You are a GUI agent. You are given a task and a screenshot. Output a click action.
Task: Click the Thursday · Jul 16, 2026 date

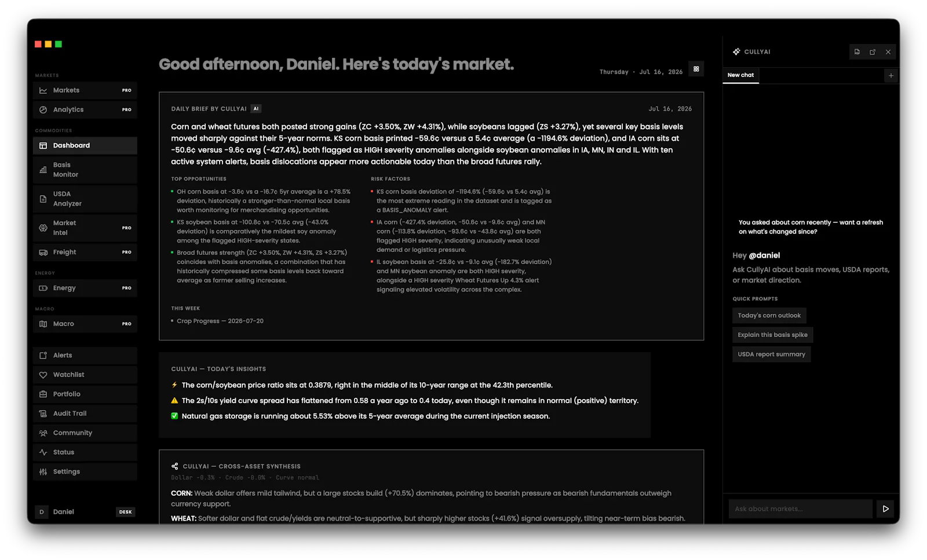click(641, 72)
